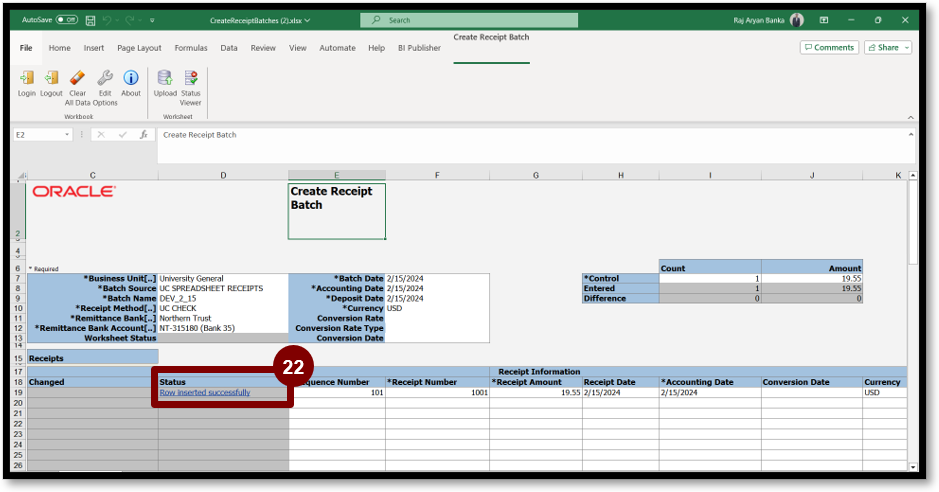Click the Insert Function fx icon

pos(144,135)
